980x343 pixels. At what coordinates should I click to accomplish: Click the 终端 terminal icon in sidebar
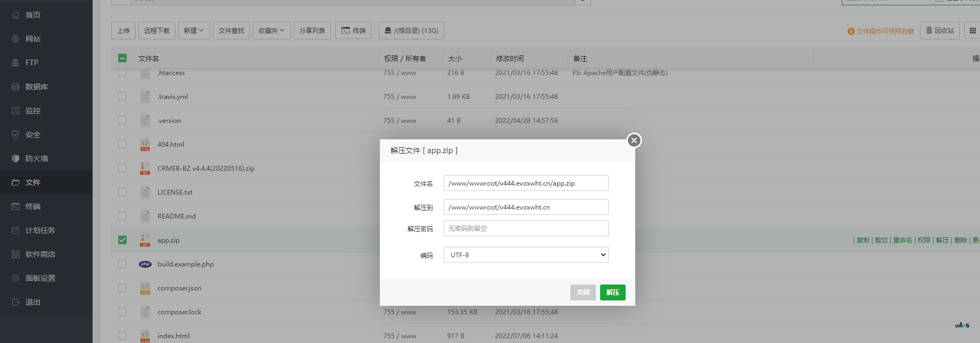(x=15, y=206)
